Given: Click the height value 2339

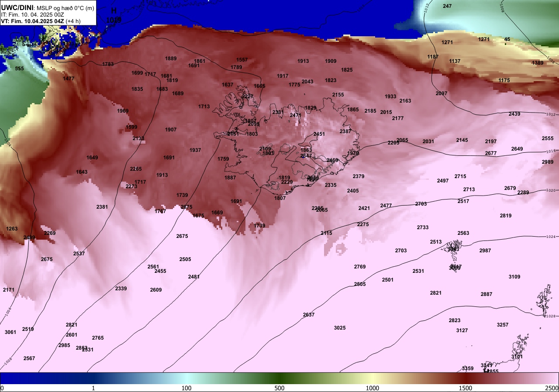Looking at the screenshot, I should (121, 289).
